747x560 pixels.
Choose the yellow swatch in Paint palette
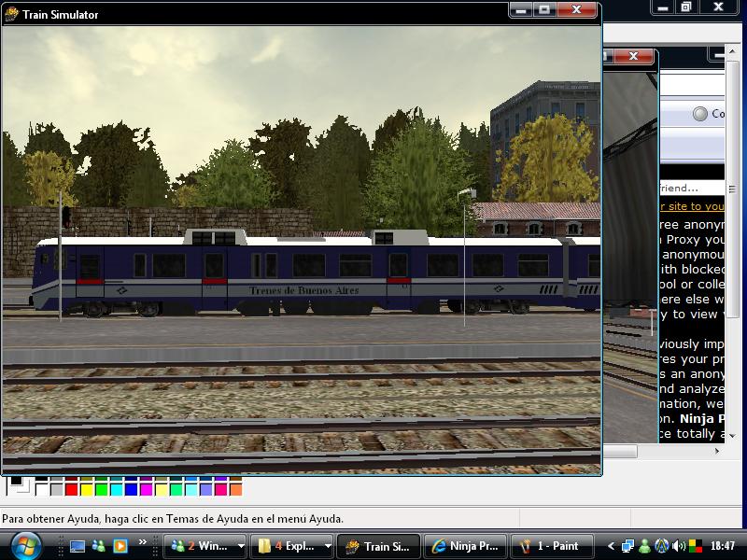[x=87, y=489]
